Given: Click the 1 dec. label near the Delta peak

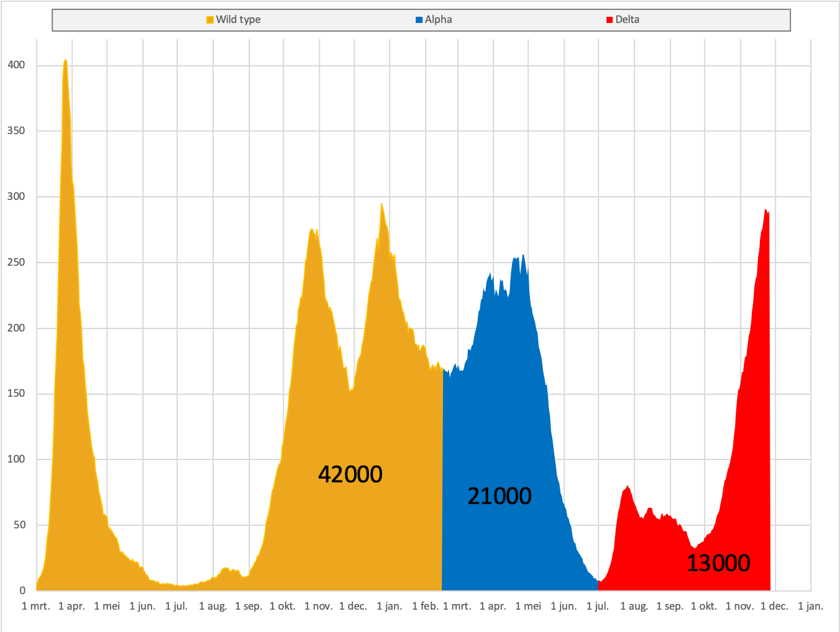Looking at the screenshot, I should click(775, 607).
